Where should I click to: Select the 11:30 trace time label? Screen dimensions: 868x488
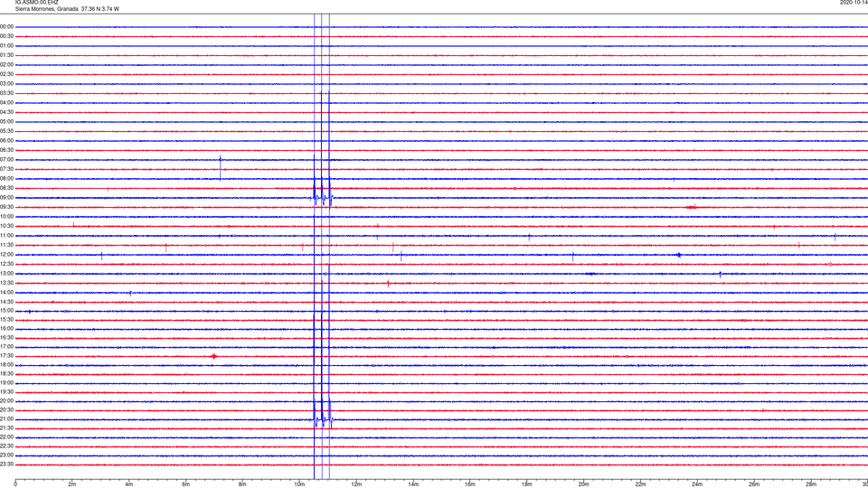tap(6, 245)
